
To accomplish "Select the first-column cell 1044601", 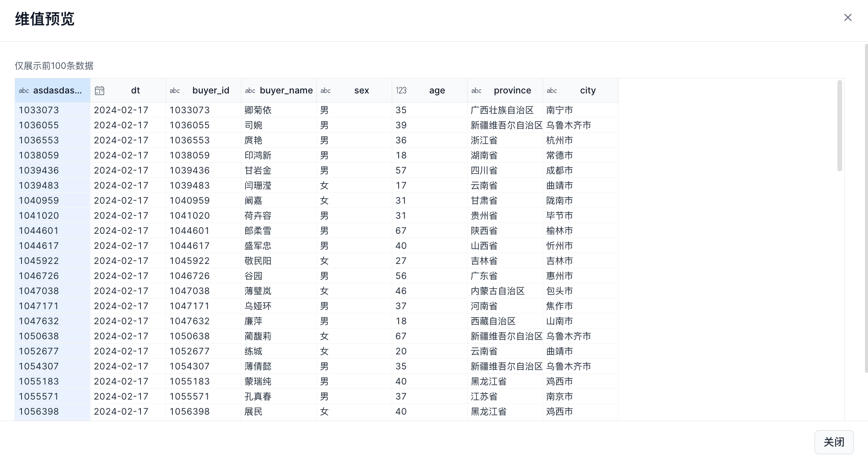I will click(x=39, y=231).
